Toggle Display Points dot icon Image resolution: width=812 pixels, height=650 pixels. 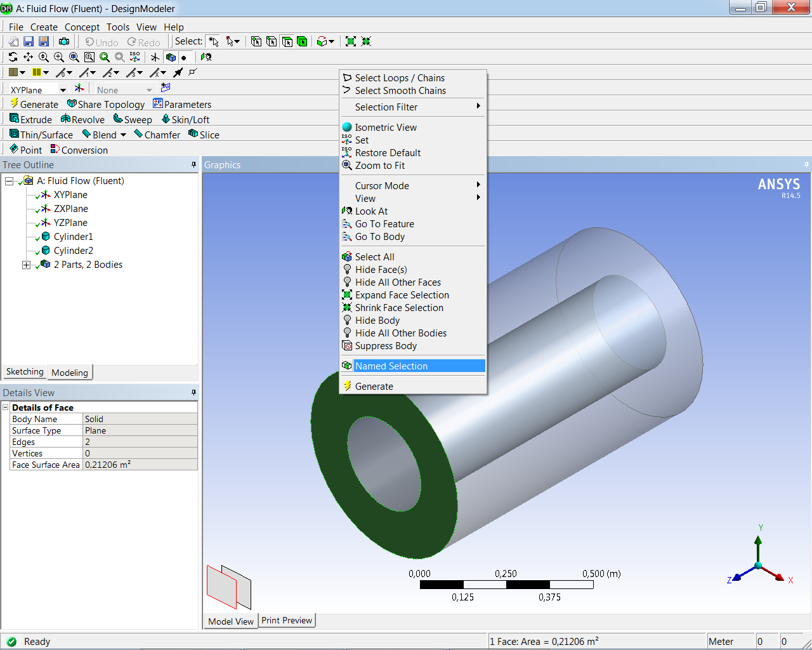tap(184, 57)
